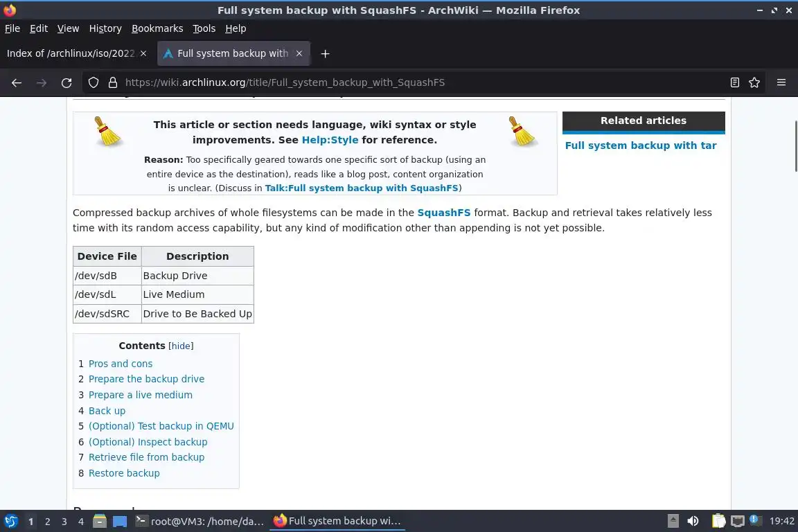Click the network monitor tray icon
Screen dimensions: 798x532
pos(738,521)
